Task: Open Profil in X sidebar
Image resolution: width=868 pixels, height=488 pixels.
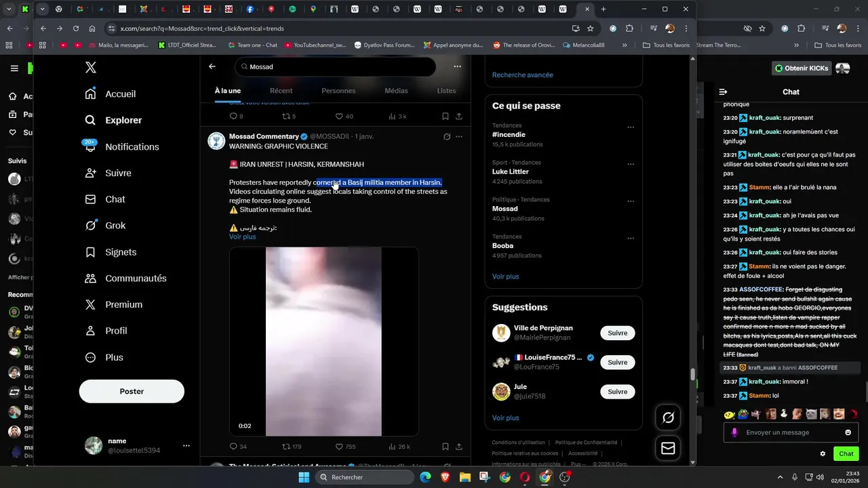Action: [106, 331]
